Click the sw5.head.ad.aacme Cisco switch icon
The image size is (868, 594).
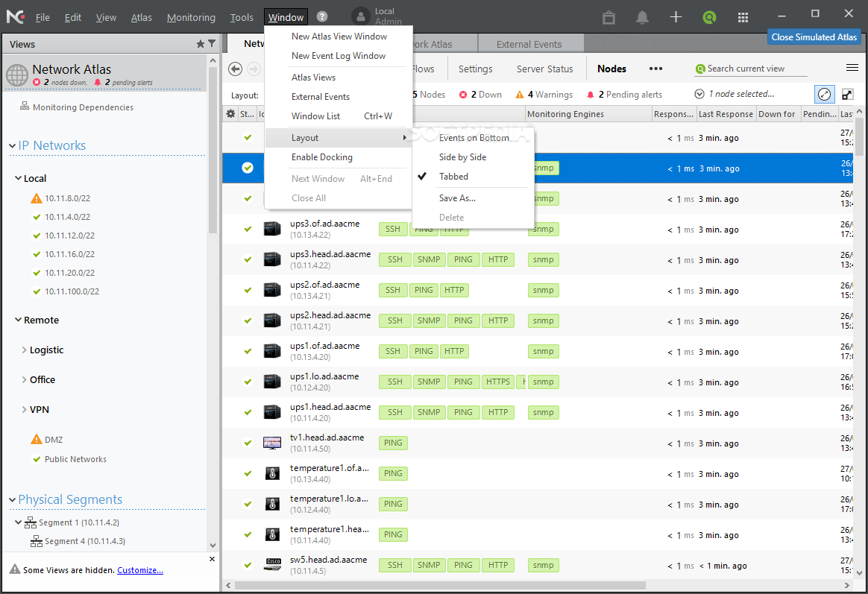(x=271, y=565)
